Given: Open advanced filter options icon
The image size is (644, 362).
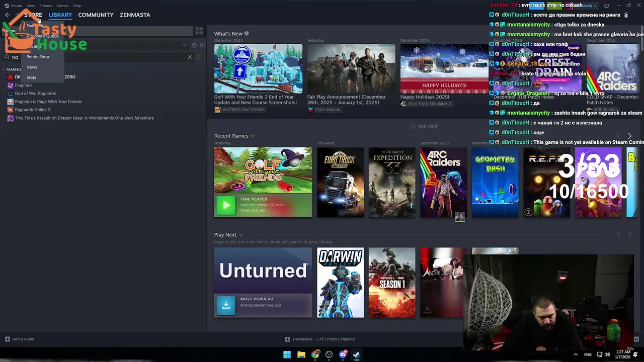Looking at the screenshot, I should [x=199, y=57].
